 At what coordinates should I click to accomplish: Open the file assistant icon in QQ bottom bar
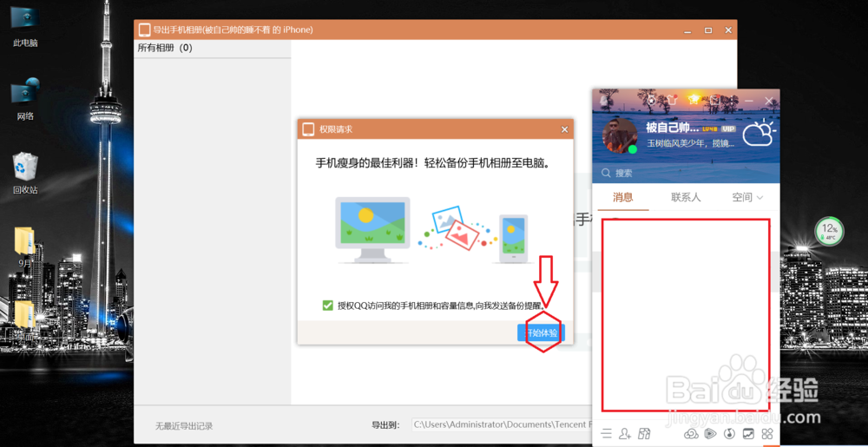click(644, 433)
